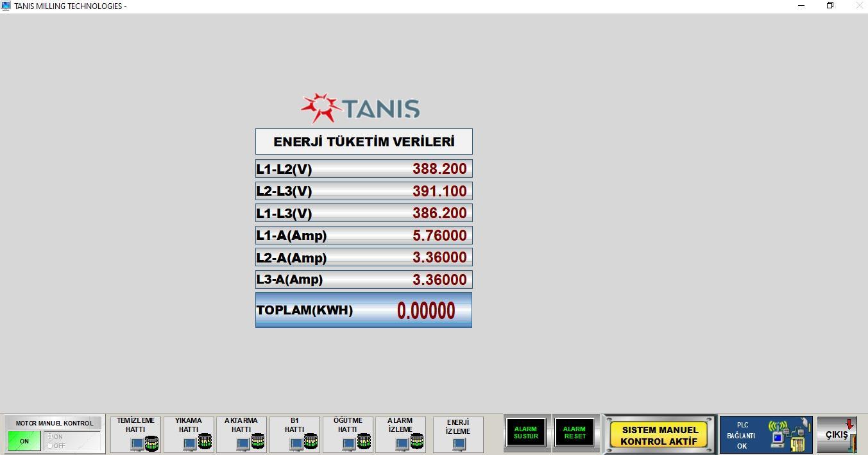Click the PLC Bağlantı OK status icon
The height and width of the screenshot is (455, 868).
point(766,434)
